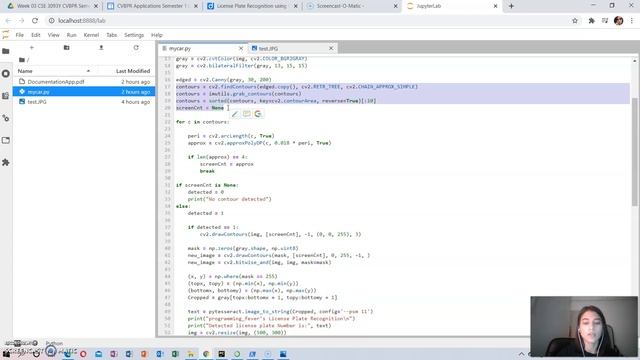Open the Running Terminals and Kernels panel
This screenshot has height=360, width=640.
(x=6, y=74)
